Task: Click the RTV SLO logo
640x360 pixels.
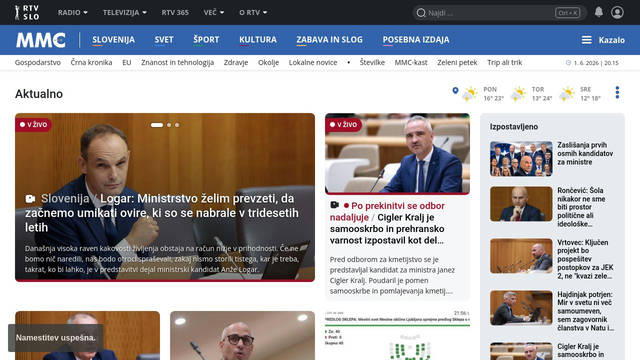Action: [27, 13]
